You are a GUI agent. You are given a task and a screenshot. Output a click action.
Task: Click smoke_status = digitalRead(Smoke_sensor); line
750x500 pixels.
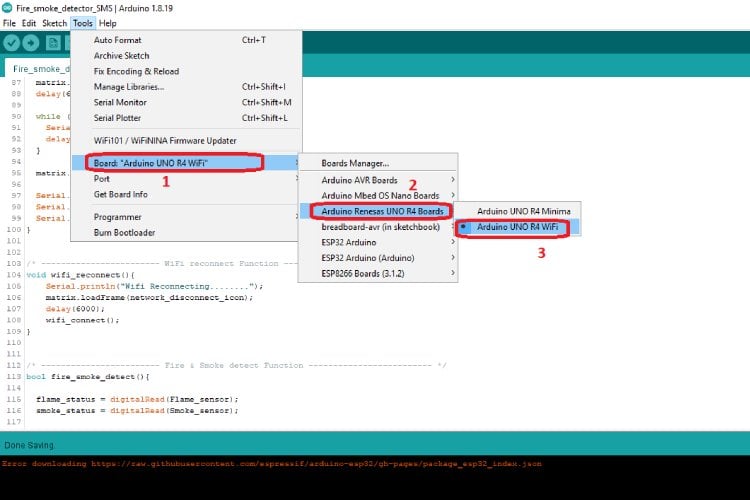(137, 411)
